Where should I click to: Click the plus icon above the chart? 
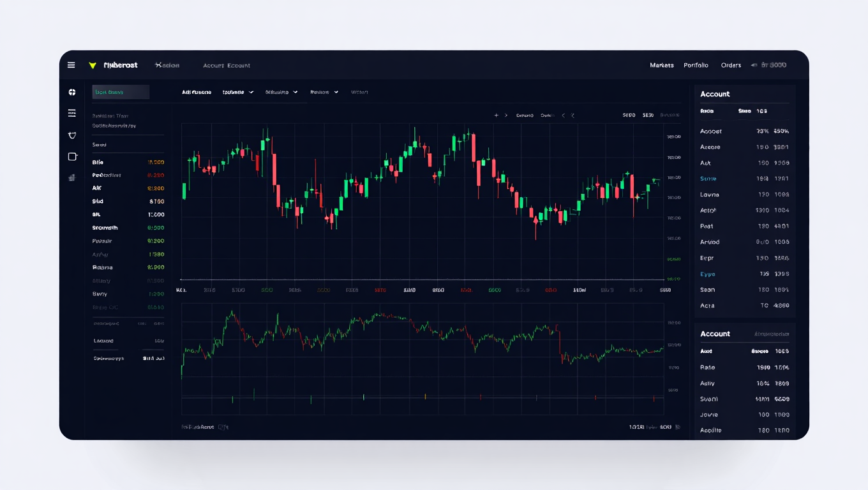496,115
